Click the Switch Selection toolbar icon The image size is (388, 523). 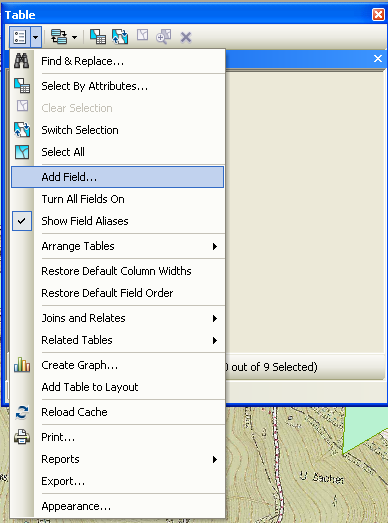point(120,37)
